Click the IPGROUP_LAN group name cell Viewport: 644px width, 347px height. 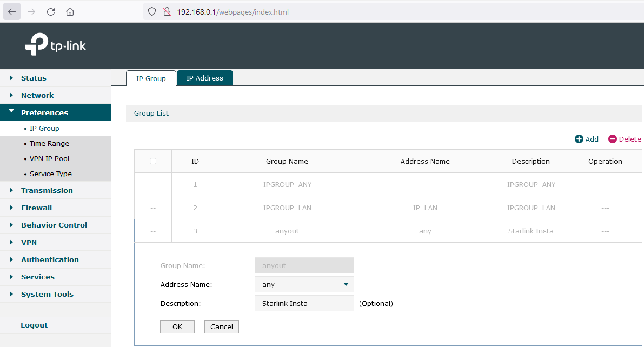pos(287,208)
